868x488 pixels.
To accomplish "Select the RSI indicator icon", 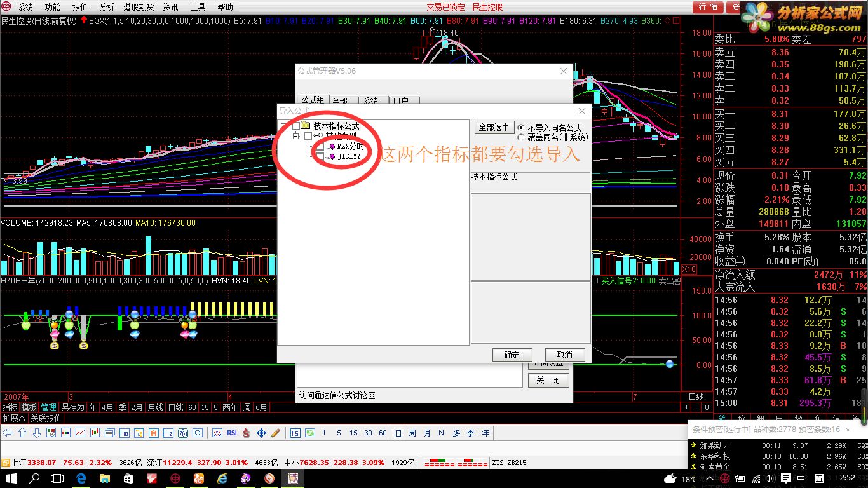I will [232, 433].
